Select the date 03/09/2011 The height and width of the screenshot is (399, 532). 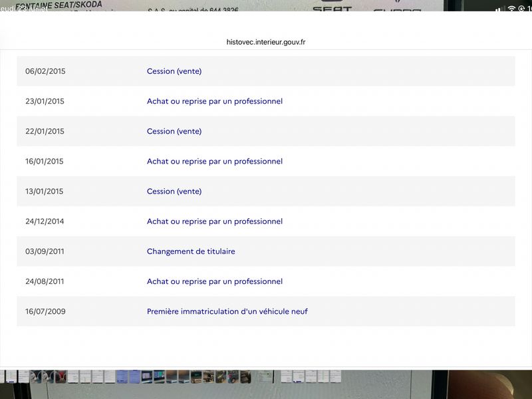[45, 251]
